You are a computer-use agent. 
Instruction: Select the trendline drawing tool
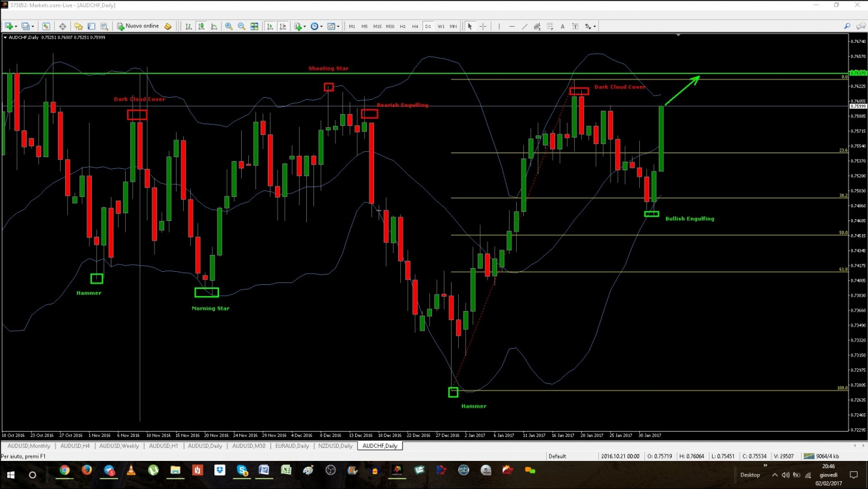(524, 26)
